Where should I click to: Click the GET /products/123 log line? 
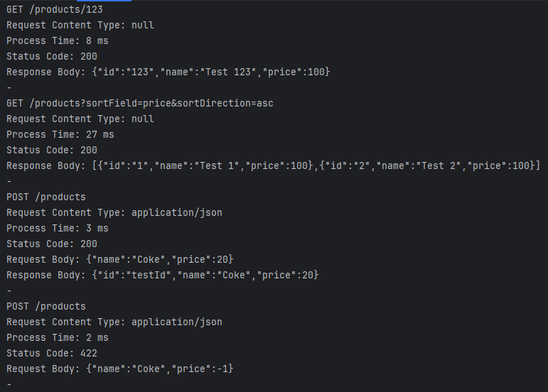55,9
